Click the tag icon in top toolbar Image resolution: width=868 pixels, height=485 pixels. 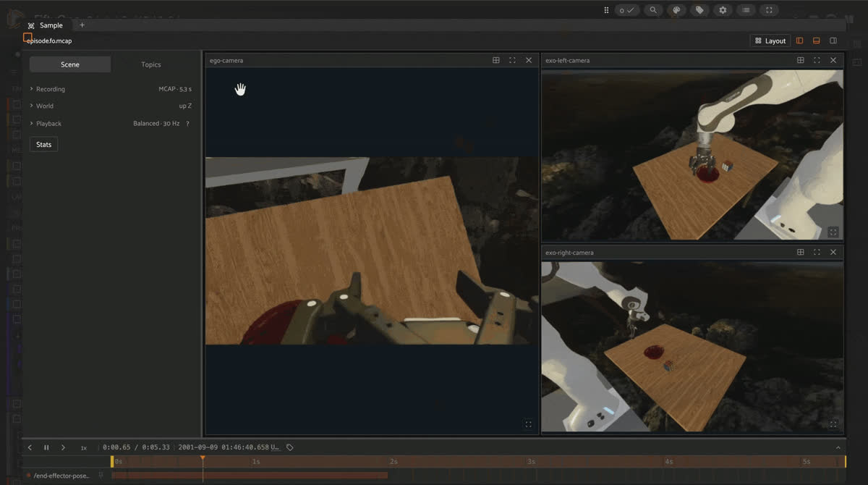699,10
